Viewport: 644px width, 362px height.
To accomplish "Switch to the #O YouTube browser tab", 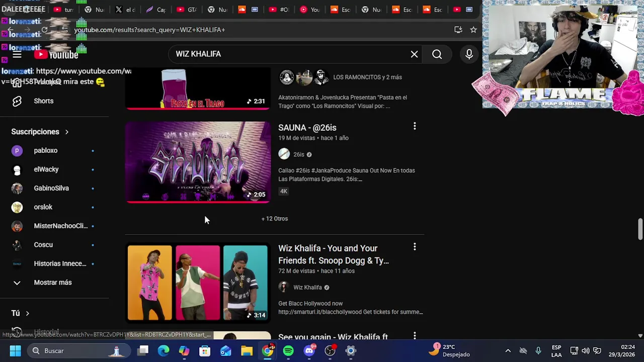I will (x=279, y=10).
